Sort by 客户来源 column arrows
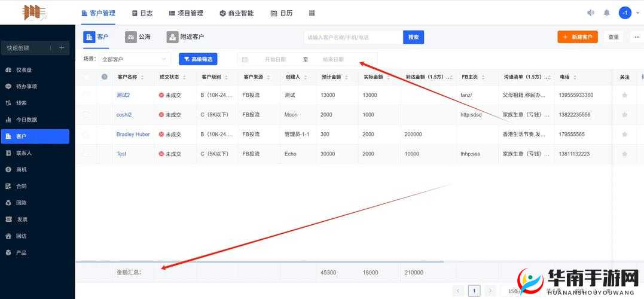The image size is (644, 299). coord(268,77)
